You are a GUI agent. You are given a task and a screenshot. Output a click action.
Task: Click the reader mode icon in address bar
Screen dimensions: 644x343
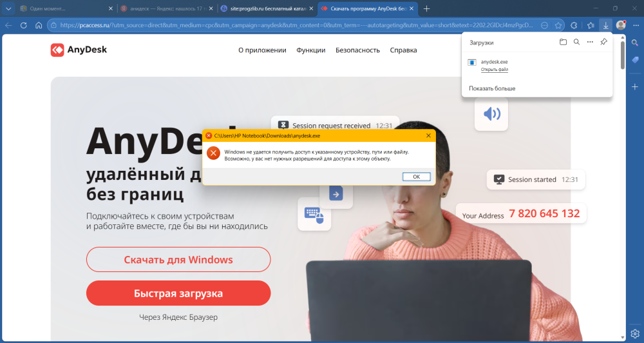coord(544,25)
